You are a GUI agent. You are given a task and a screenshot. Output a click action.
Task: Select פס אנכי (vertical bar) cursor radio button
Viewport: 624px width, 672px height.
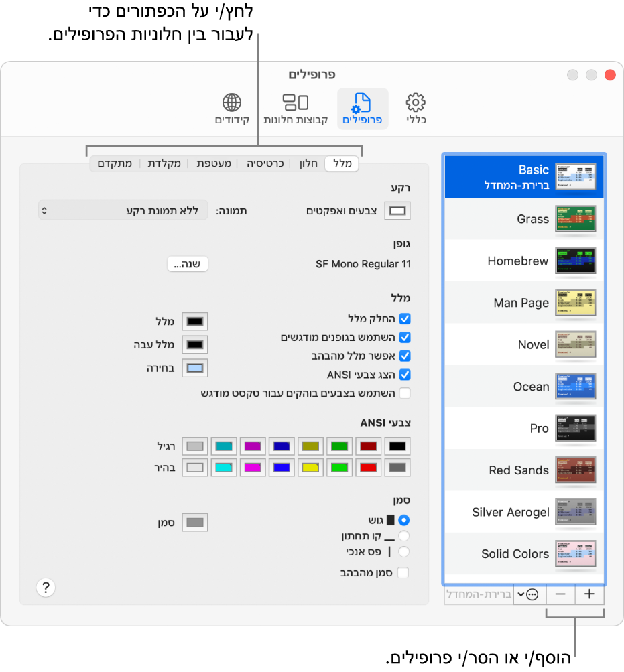tap(403, 551)
